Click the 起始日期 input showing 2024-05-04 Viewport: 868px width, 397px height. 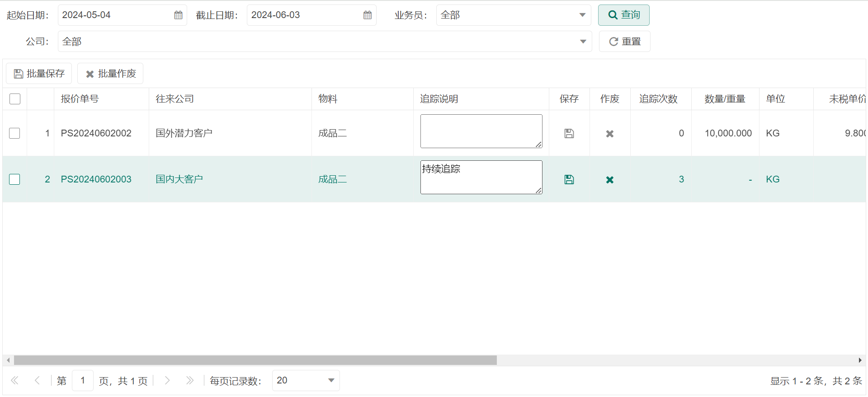pyautogui.click(x=122, y=15)
